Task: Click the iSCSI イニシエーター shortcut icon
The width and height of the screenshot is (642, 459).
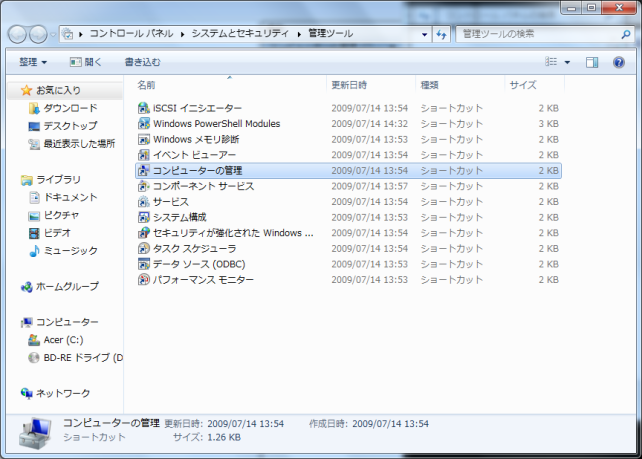Action: tap(143, 108)
